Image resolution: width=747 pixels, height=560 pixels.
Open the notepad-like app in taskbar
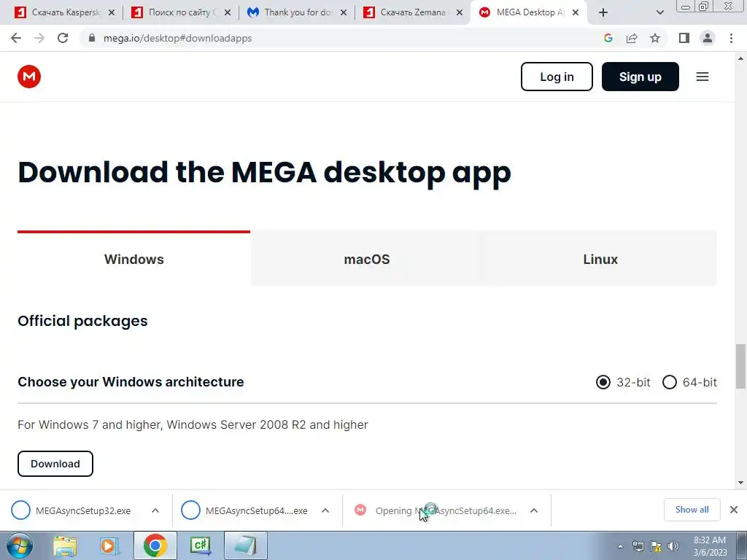(245, 545)
